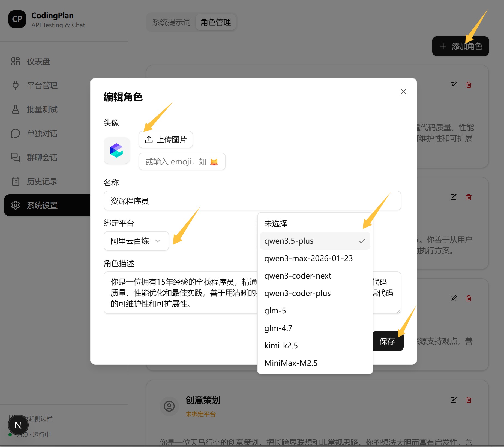Close the 编辑角色 dialog
504x447 pixels.
click(404, 92)
